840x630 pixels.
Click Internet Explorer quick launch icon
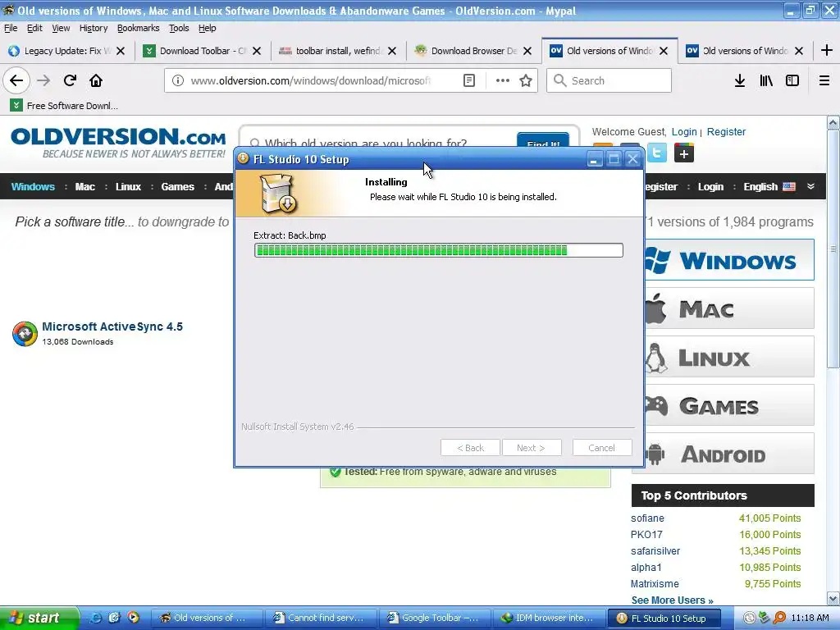click(x=95, y=618)
